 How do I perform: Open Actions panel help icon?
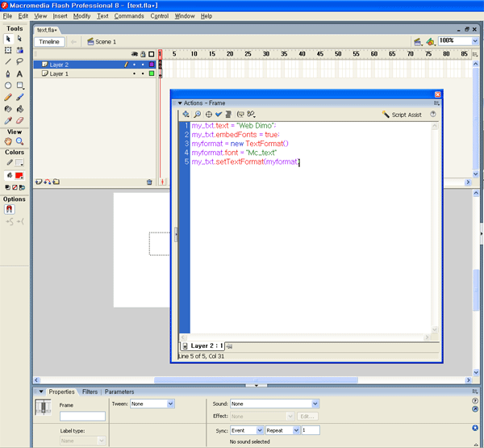[x=433, y=115]
